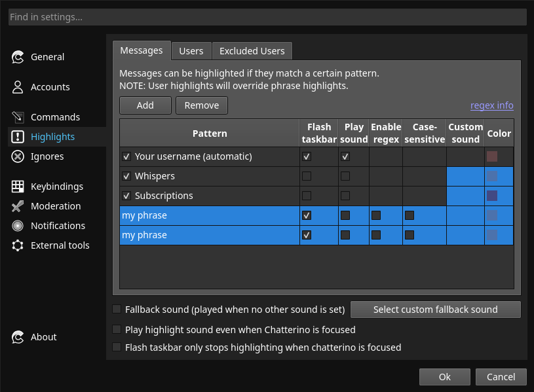Uncheck Play sound for Your username

pos(345,156)
